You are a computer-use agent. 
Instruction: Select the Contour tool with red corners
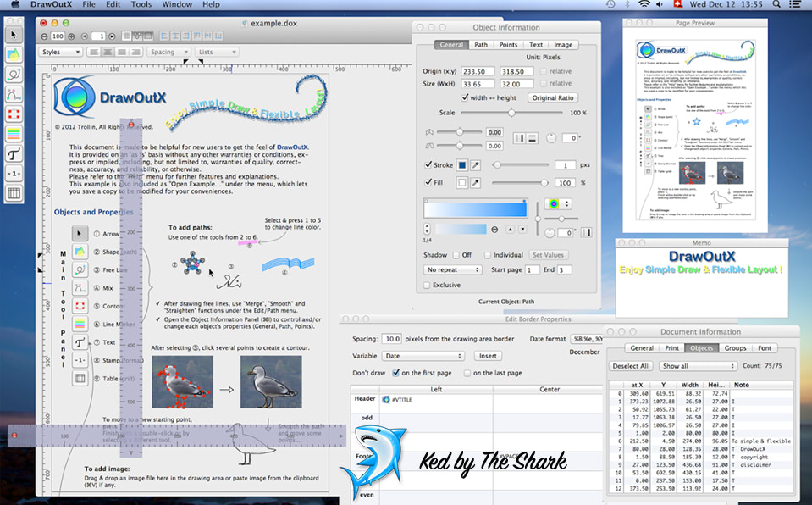pyautogui.click(x=14, y=114)
